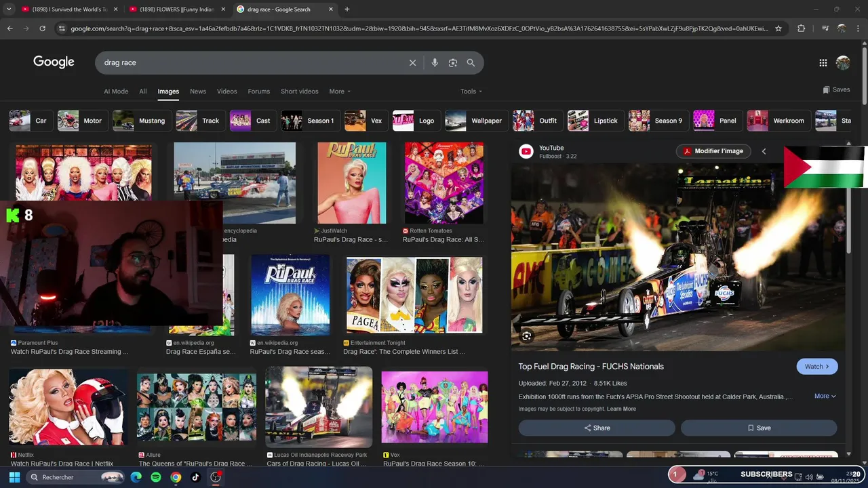Go to previous image in preview panel
The image size is (868, 488).
pos(764,151)
